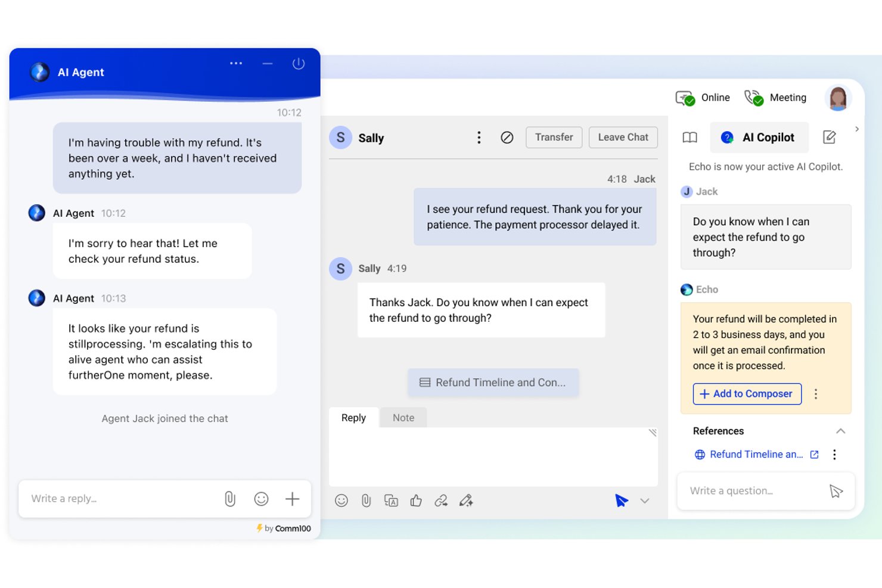Click the thumbs up icon in reply toolbar

(416, 501)
